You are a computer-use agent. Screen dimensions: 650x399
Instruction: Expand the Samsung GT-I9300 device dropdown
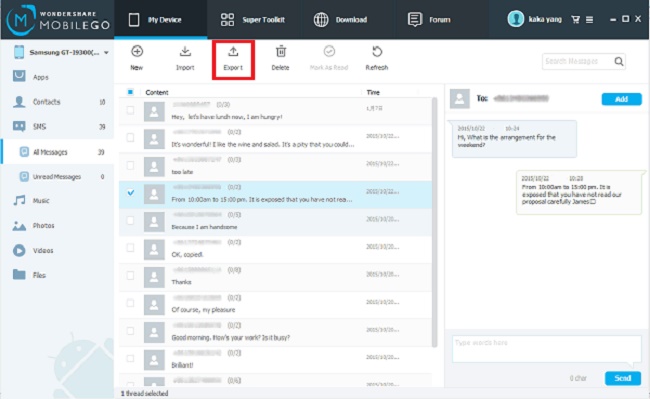(x=107, y=53)
